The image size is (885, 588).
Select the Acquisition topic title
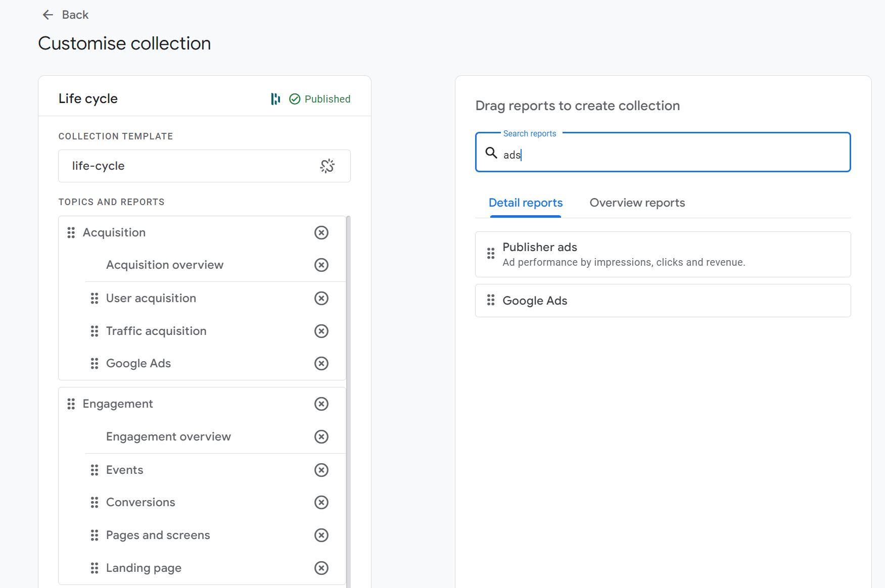pos(114,232)
